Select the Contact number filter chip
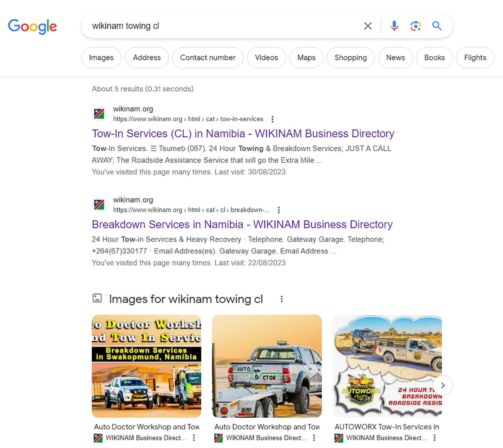Image resolution: width=503 pixels, height=448 pixels. (x=208, y=58)
